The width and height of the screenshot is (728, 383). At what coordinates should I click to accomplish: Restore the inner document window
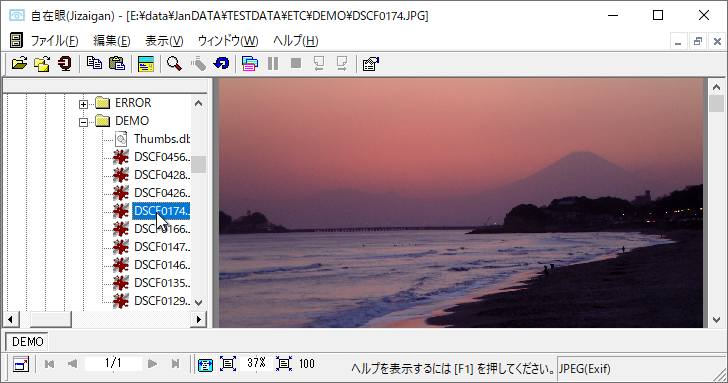(697, 41)
